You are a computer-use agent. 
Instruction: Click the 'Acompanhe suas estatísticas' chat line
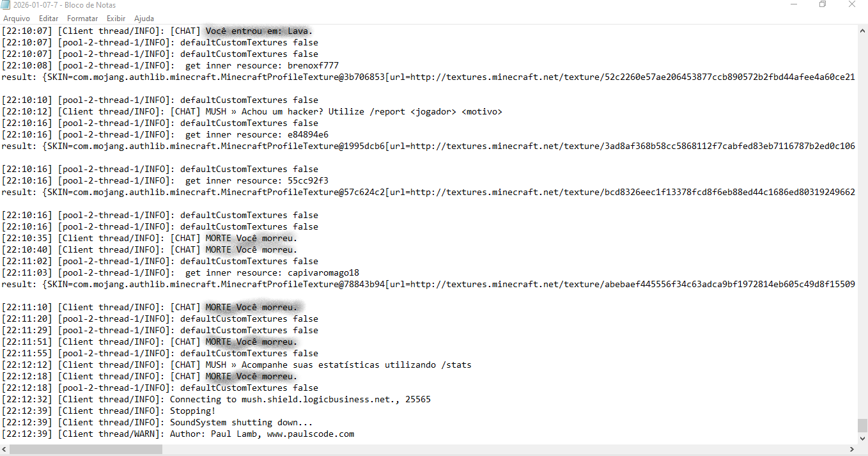236,365
